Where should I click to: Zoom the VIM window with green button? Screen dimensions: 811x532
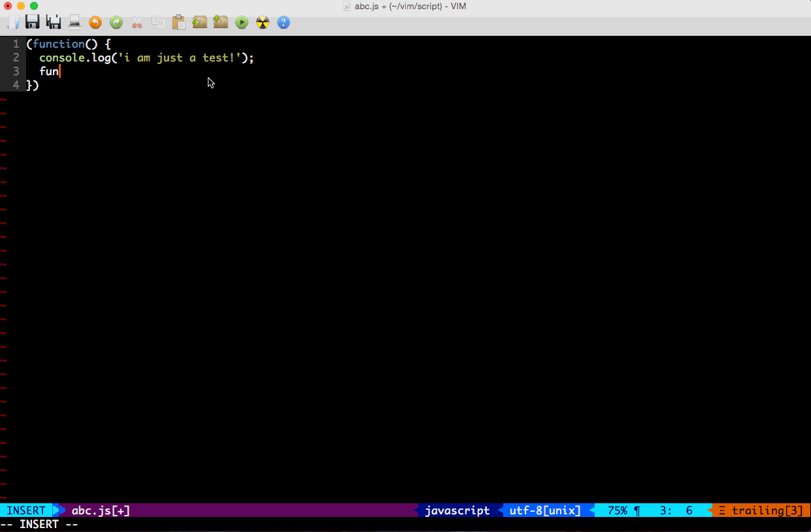[34, 6]
